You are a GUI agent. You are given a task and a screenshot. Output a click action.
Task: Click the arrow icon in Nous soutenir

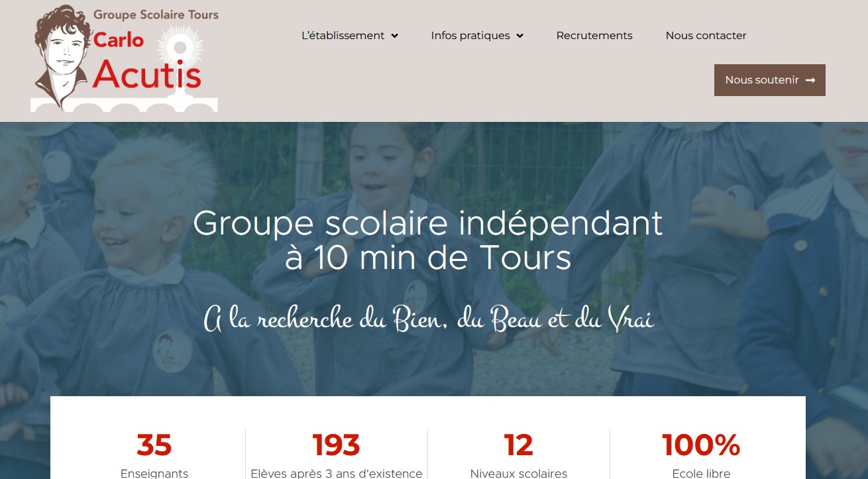click(x=810, y=80)
